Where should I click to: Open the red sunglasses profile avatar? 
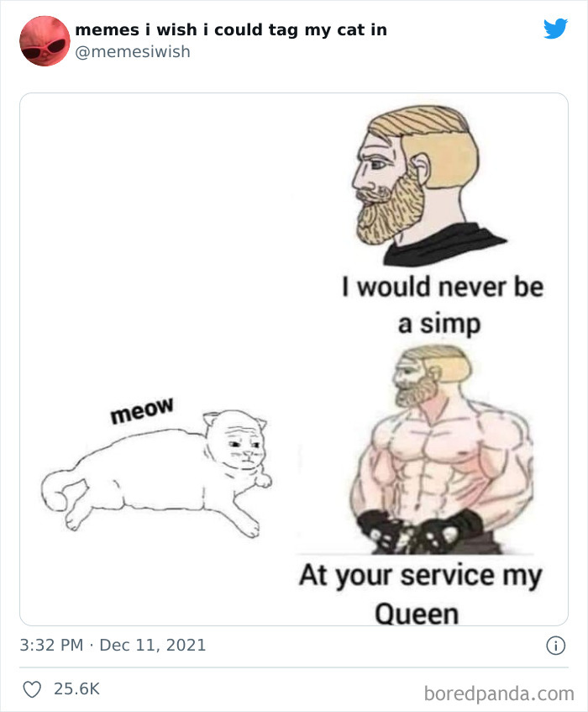click(45, 41)
